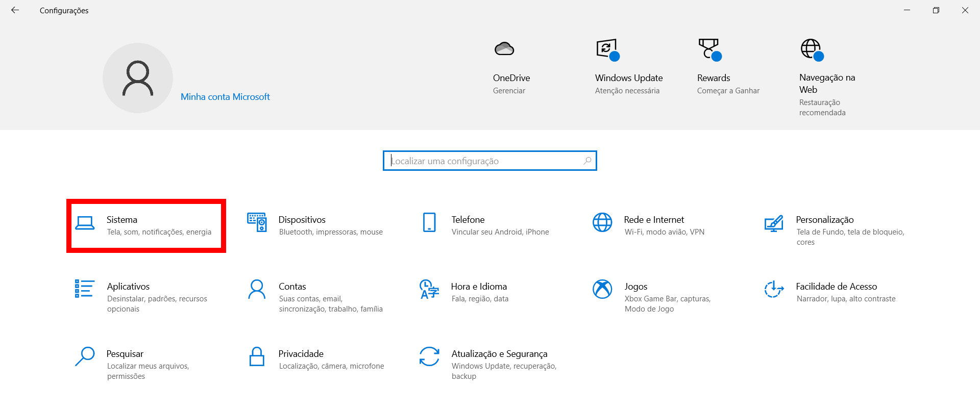This screenshot has width=980, height=413.
Task: Open the Sistema settings title
Action: pyautogui.click(x=122, y=220)
